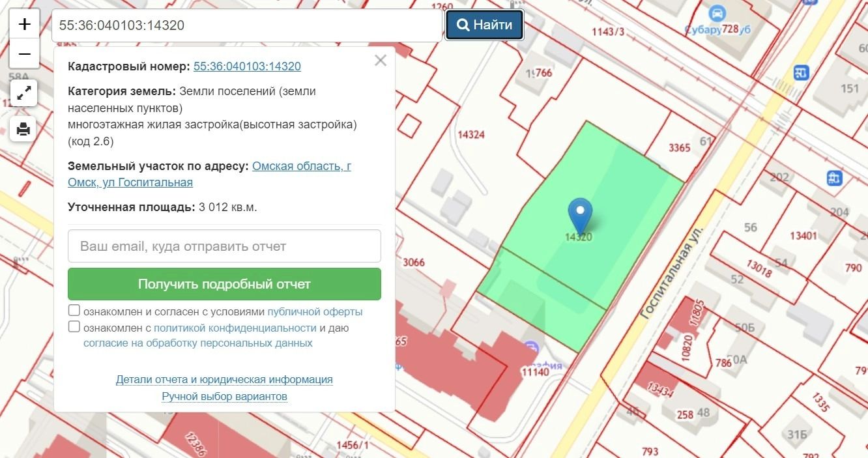
Task: Open Ручной выбор вариантов link
Action: (x=224, y=396)
